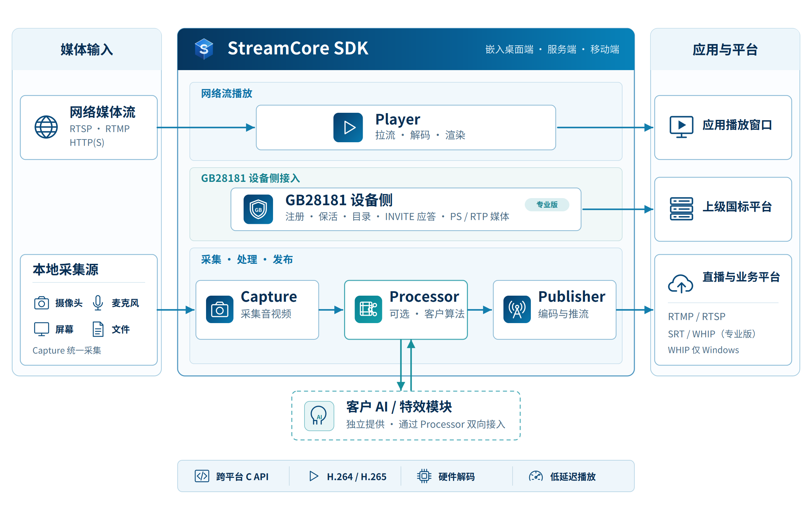Select the Processor module title
Screen dimensions: 812x508
pyautogui.click(x=424, y=297)
